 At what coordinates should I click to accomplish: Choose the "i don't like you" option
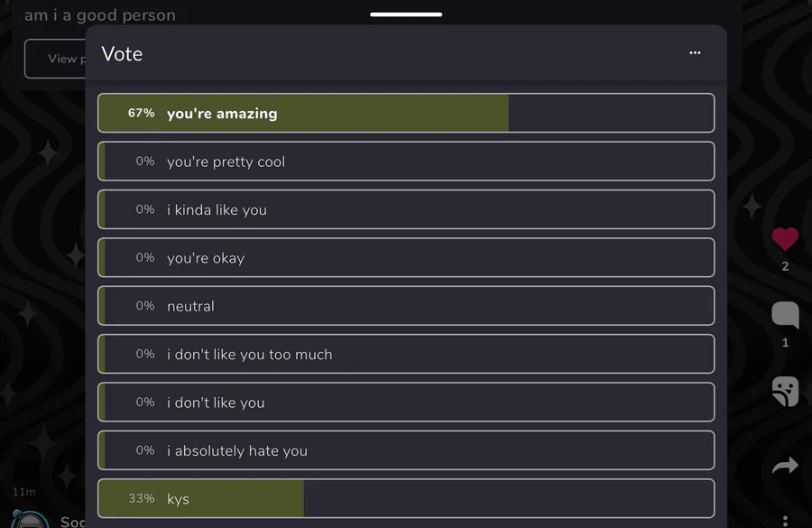[x=406, y=402]
